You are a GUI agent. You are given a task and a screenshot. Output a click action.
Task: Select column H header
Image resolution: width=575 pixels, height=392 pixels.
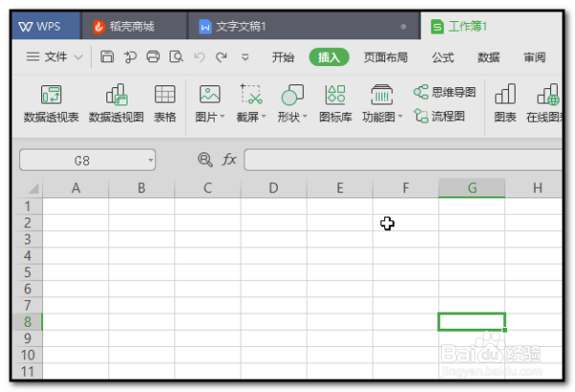534,188
